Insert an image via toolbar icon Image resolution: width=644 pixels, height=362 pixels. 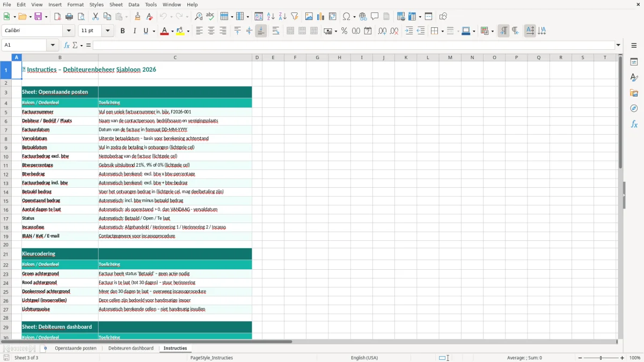tap(309, 17)
